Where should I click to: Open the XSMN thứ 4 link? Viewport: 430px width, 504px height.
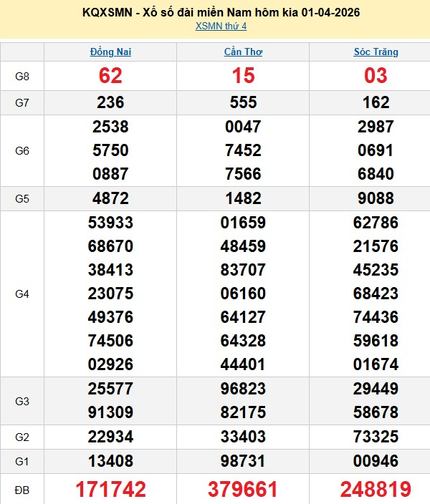(221, 26)
